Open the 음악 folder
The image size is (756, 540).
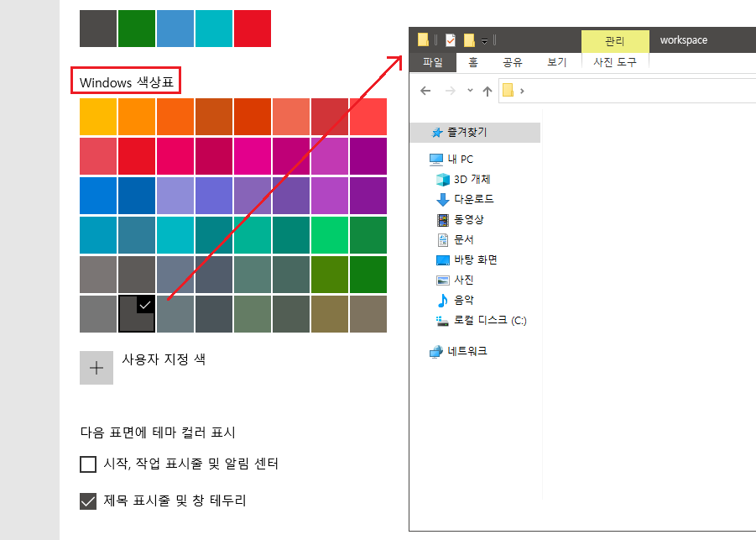[x=463, y=300]
